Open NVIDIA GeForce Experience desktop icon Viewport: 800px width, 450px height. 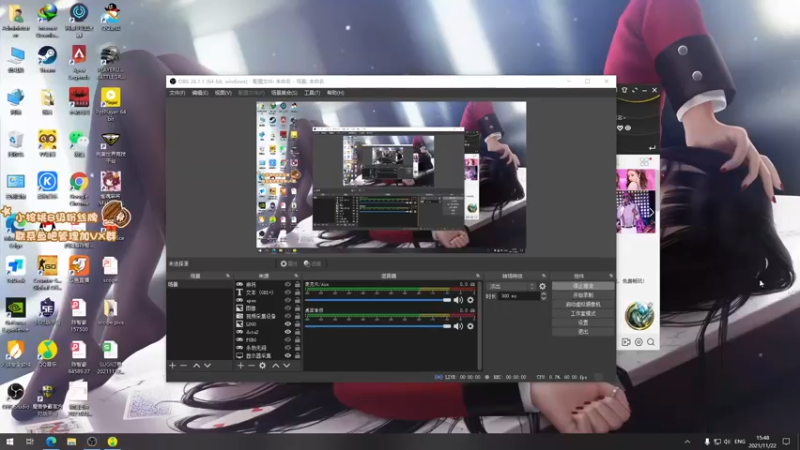[16, 315]
